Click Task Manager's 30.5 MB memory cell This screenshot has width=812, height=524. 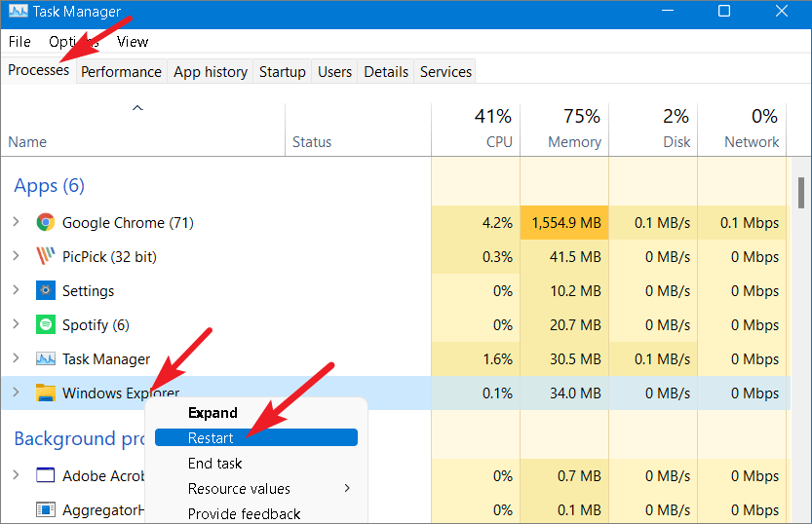pyautogui.click(x=564, y=359)
